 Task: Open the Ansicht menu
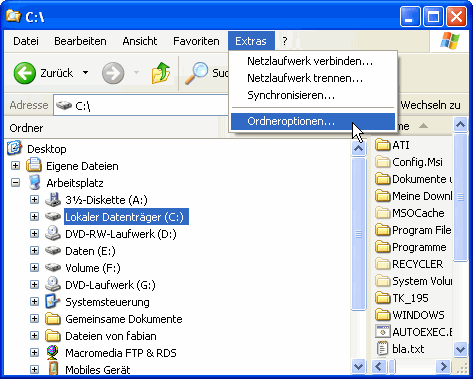pyautogui.click(x=140, y=41)
